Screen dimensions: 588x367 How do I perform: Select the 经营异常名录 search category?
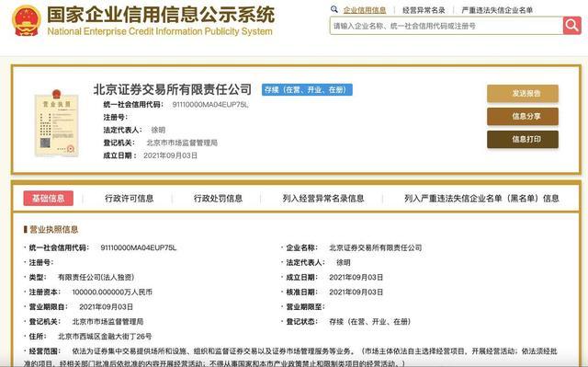[424, 10]
